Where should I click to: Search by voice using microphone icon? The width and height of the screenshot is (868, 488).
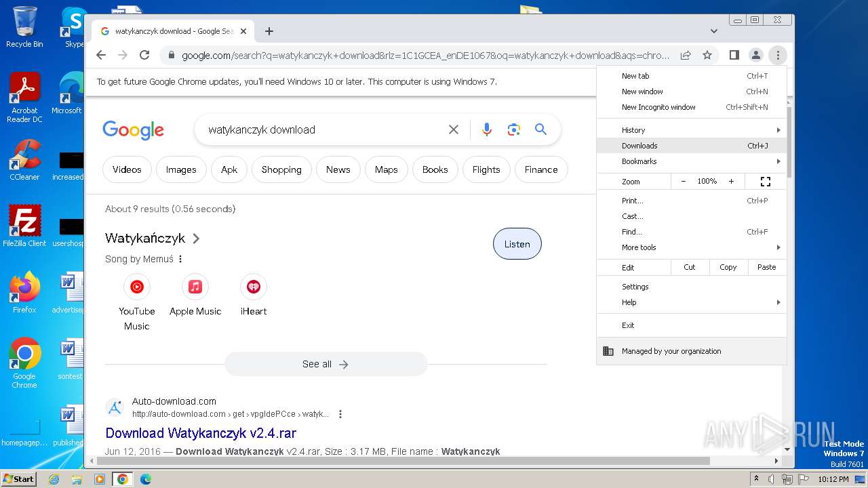(486, 129)
